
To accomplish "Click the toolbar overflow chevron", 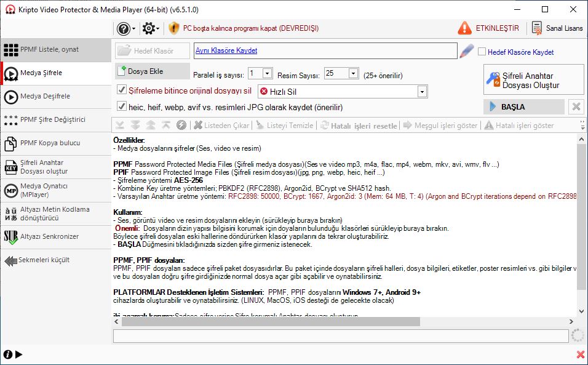I will point(582,126).
